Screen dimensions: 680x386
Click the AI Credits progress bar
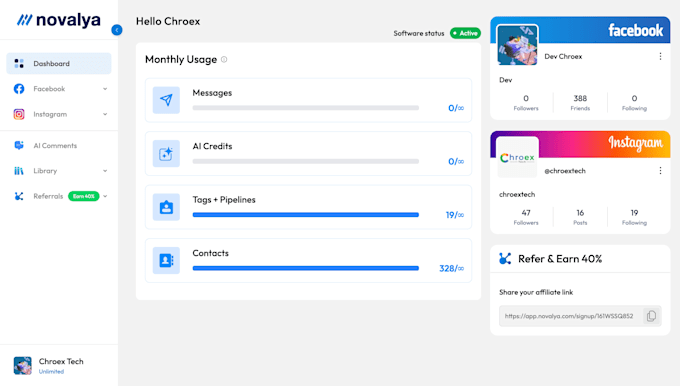click(x=306, y=161)
